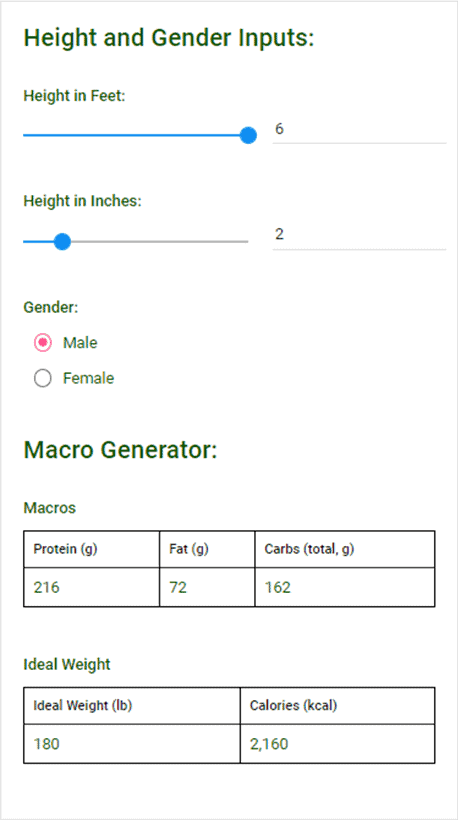Click the Height in Inches number field

(359, 235)
